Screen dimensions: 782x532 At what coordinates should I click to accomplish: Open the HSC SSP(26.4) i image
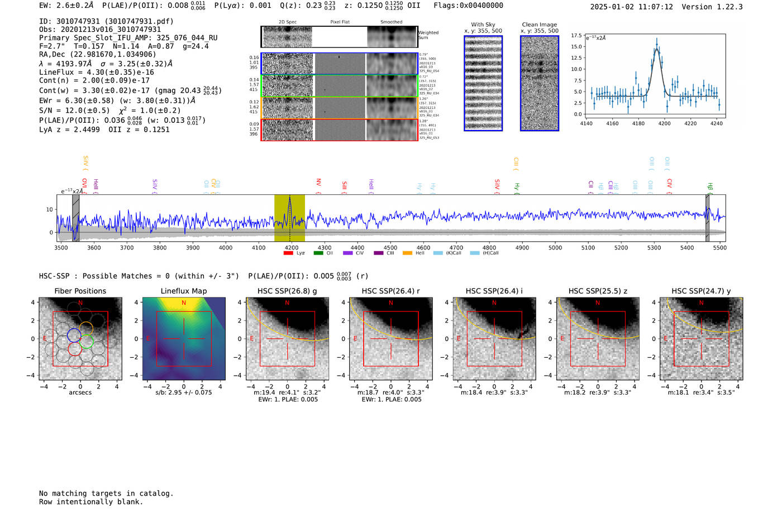point(494,339)
